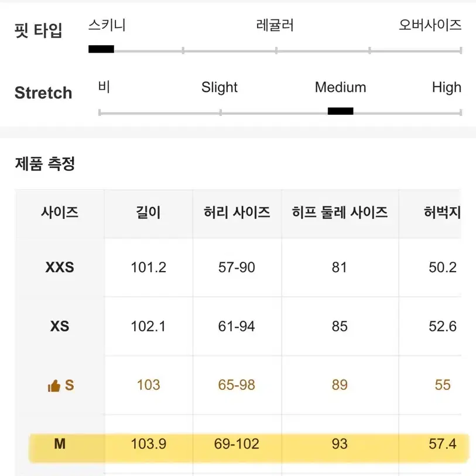Select the 스키니 fit label
Screen dimensions: 476x476
pyautogui.click(x=107, y=25)
